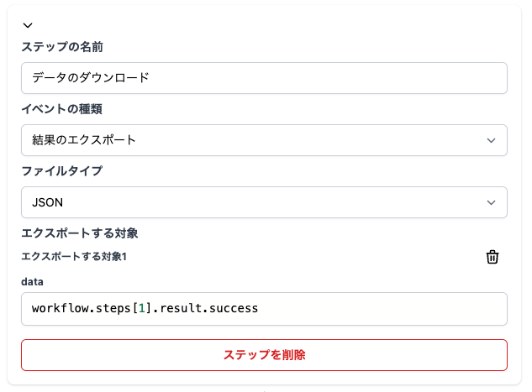Click the chevron arrow of 結果のエクスポート
Image resolution: width=532 pixels, height=392 pixels.
point(491,140)
